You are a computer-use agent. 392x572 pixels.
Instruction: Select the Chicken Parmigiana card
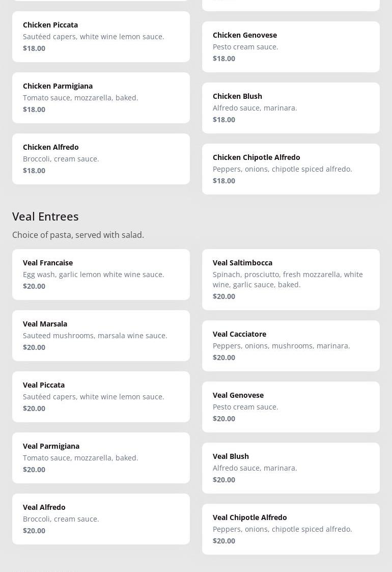coord(101,98)
